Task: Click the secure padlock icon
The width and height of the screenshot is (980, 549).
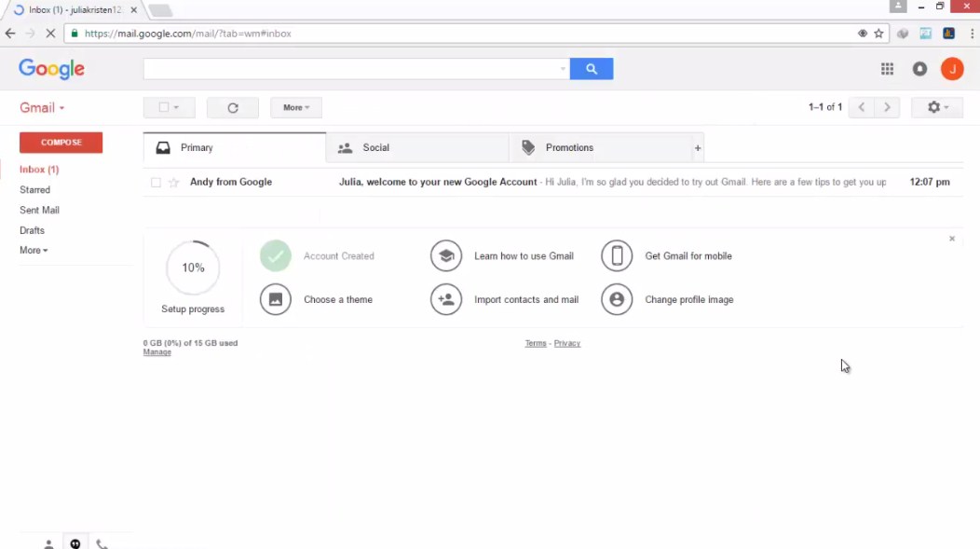Action: point(75,34)
